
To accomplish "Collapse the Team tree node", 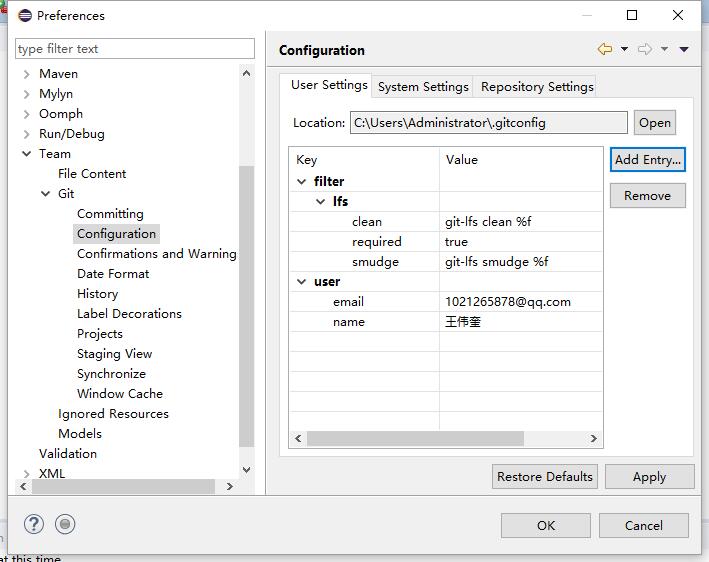I will point(27,154).
